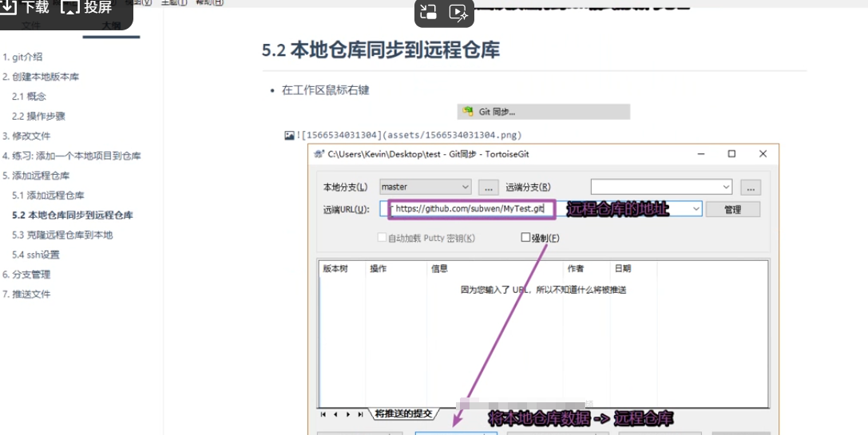
Task: Click the 版本树 column header
Action: click(x=335, y=268)
